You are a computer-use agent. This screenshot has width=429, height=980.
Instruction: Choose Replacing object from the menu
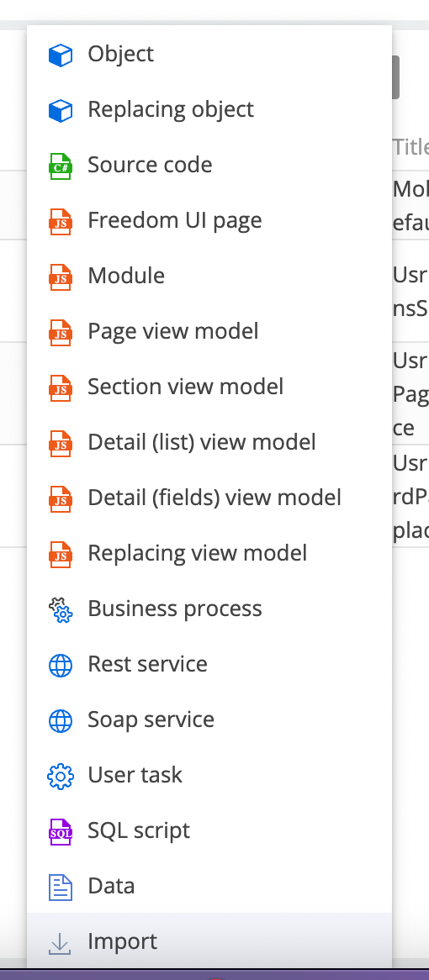[x=209, y=109]
